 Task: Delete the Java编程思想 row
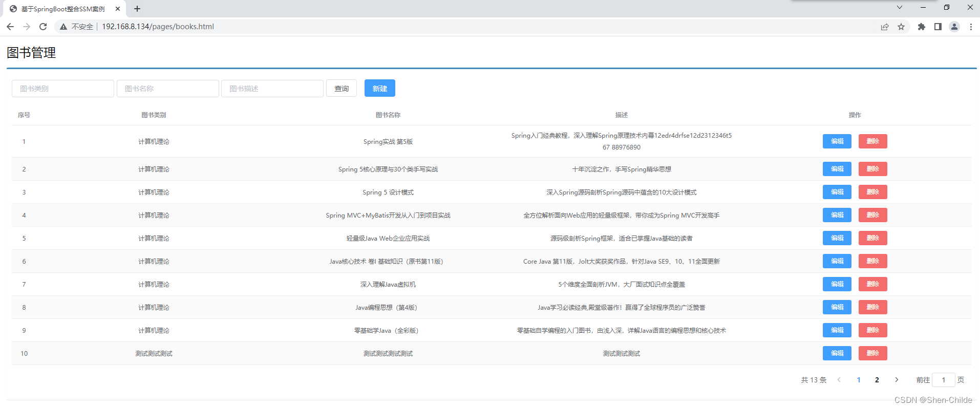pos(873,307)
